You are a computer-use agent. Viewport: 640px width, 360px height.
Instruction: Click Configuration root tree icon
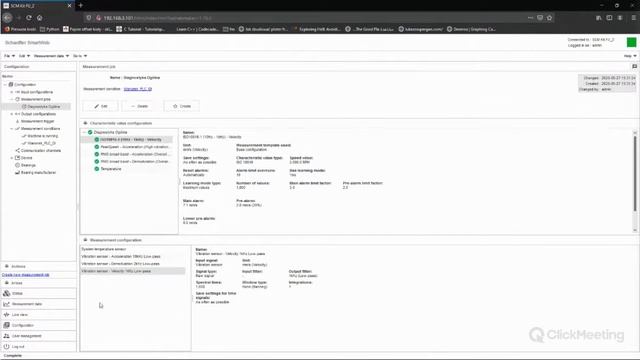pos(11,84)
